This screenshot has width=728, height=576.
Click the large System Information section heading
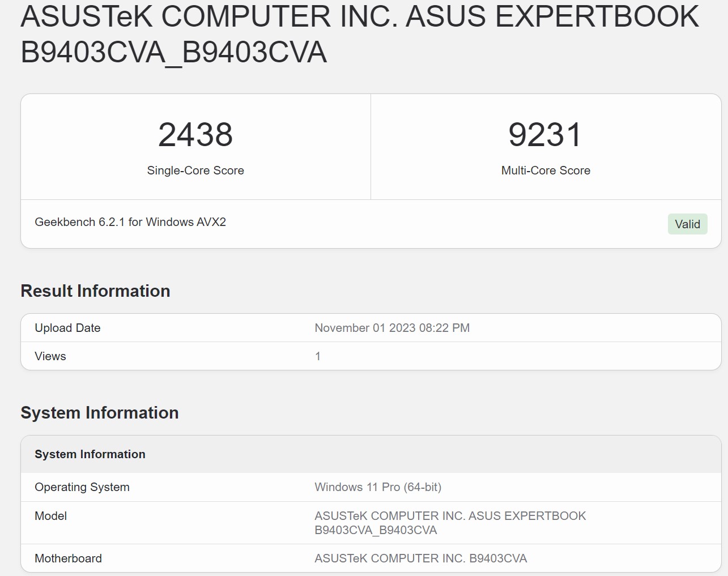100,413
